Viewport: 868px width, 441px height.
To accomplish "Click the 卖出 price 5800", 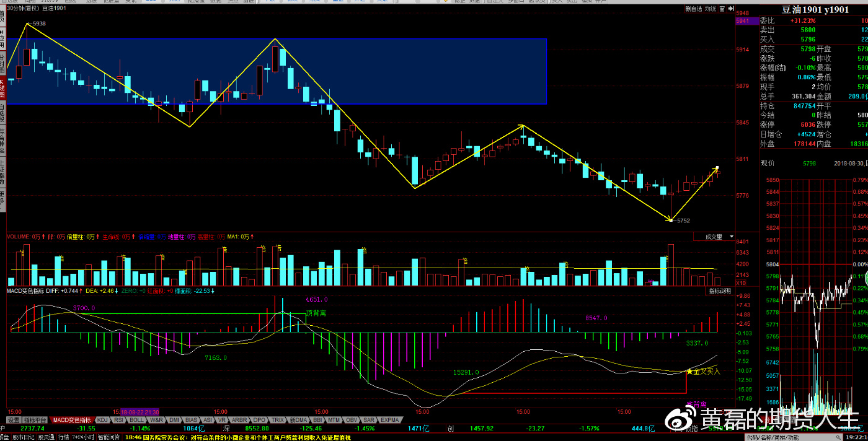I will (x=808, y=30).
